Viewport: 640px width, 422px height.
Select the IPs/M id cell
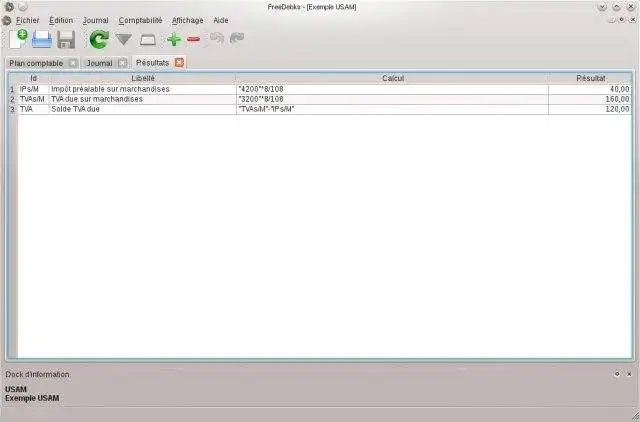coord(33,89)
